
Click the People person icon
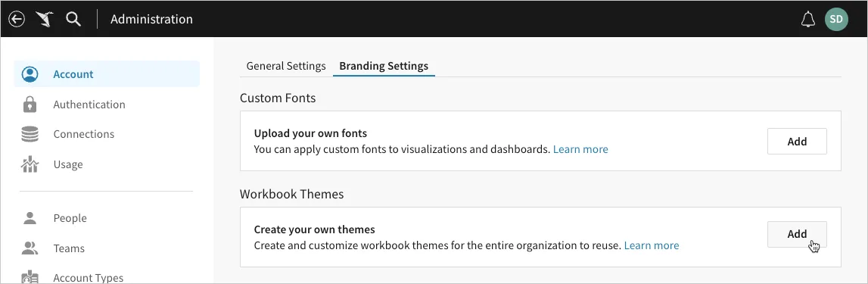pos(30,218)
